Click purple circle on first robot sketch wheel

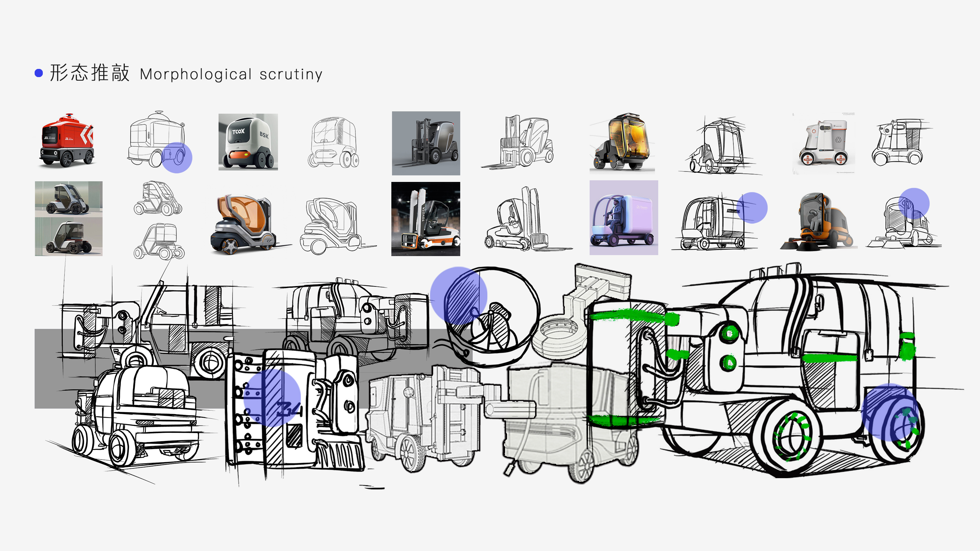(176, 157)
